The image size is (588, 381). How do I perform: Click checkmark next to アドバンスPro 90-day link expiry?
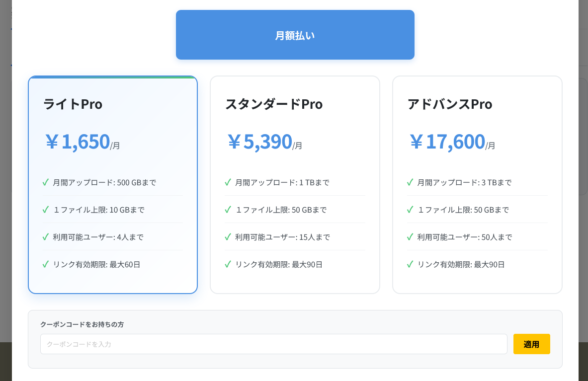[409, 264]
